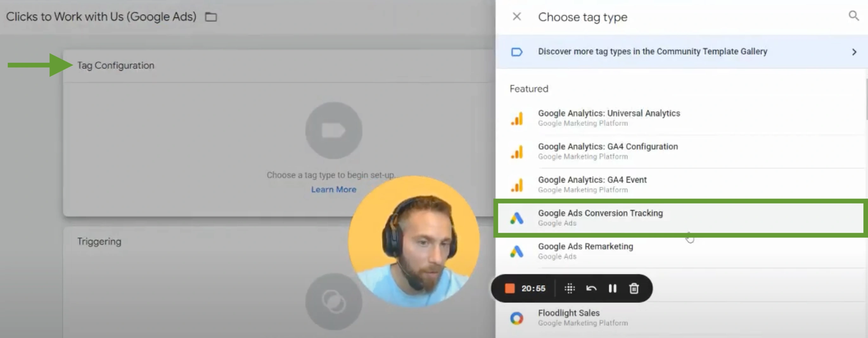
Task: Click the Google Ads Remarketing logo icon
Action: click(x=517, y=252)
